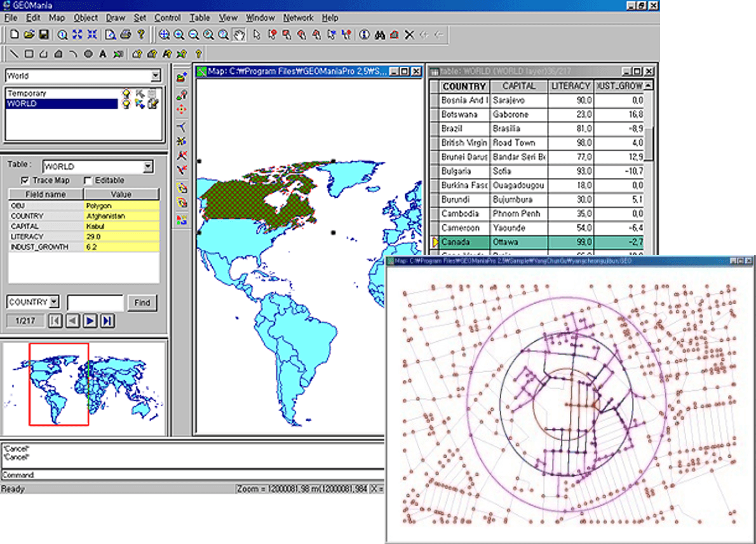
Task: Open the Table WORLD dropdown
Action: 148,167
